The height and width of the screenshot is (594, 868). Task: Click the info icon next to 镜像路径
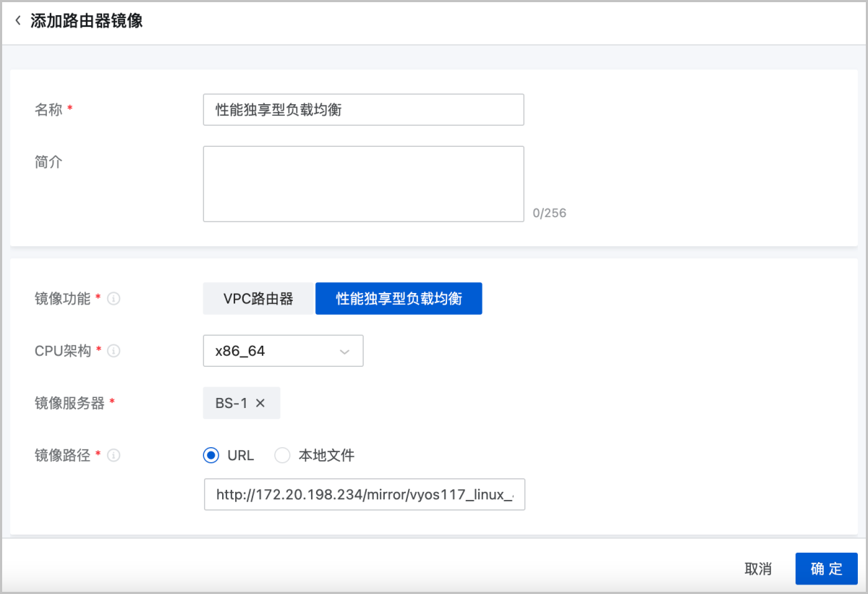[x=113, y=456]
